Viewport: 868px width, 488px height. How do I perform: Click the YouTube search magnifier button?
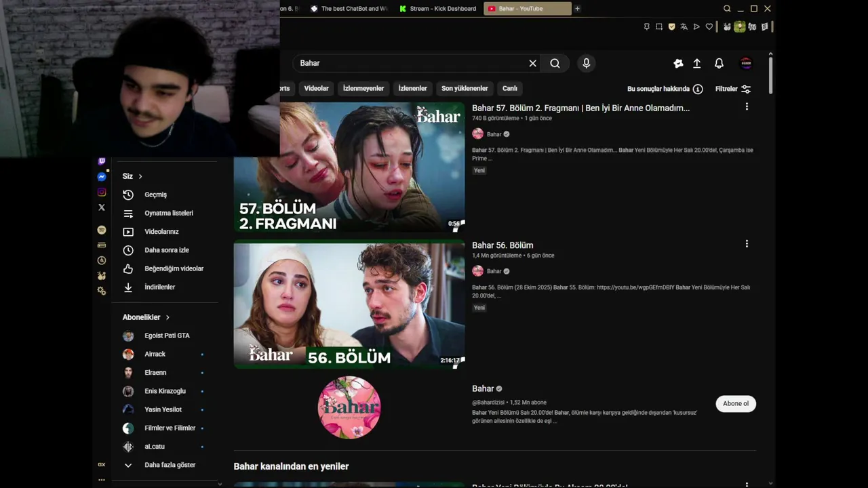pos(555,63)
